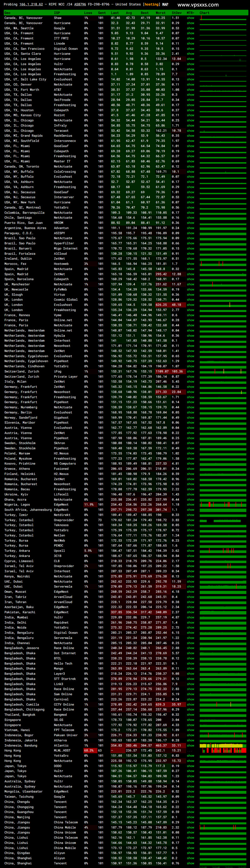Show MTR for Kansas City Rozint row
The height and width of the screenshot is (868, 250).
[x=191, y=115]
